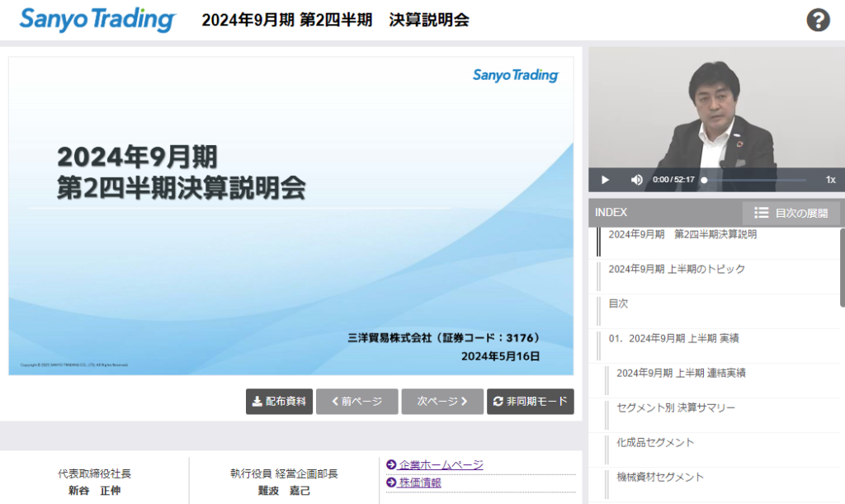Click the speaker name 新谷 正伸
Image resolution: width=845 pixels, height=504 pixels.
(94, 491)
